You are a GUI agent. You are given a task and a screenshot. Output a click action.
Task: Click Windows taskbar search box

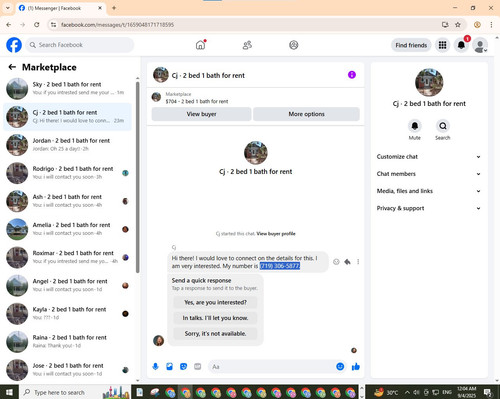[74, 392]
